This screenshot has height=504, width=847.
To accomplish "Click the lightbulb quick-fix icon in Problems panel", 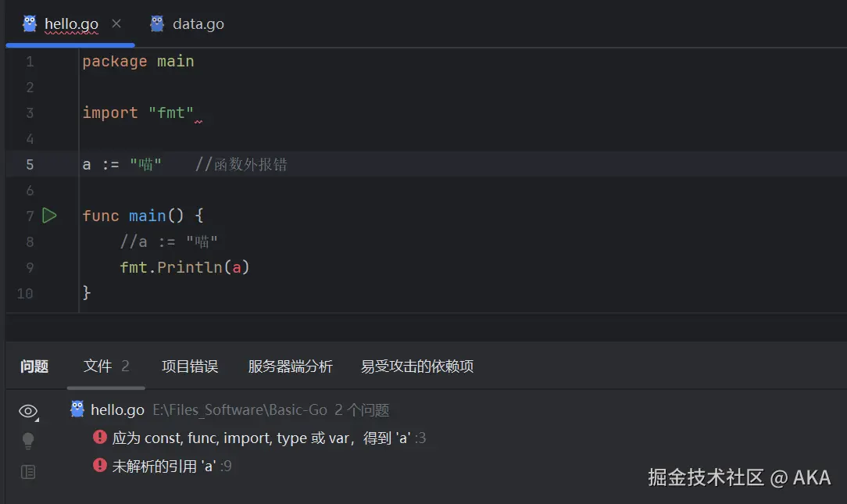I will [28, 441].
